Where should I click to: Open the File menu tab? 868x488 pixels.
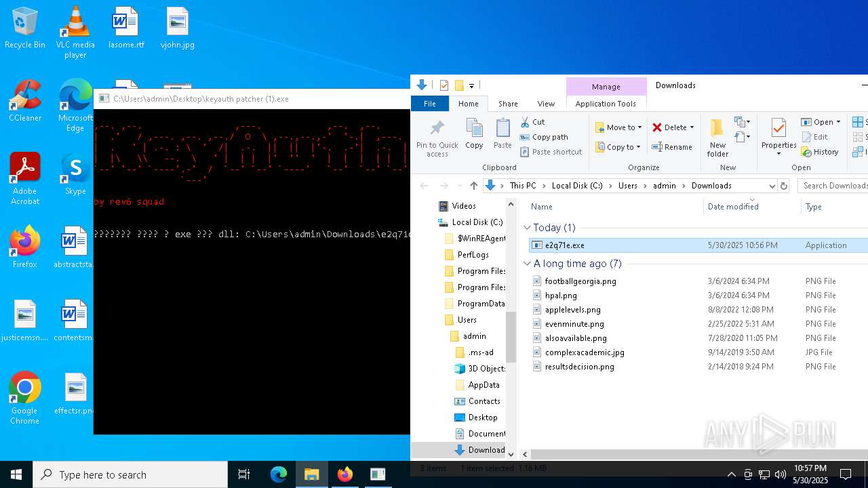coord(430,104)
